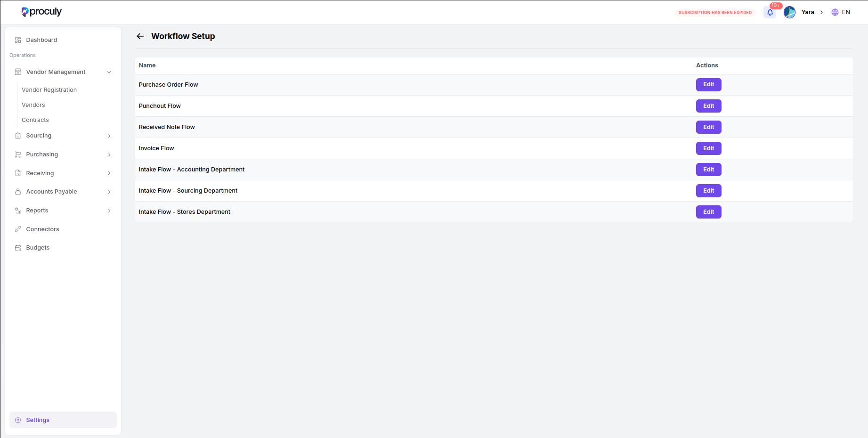Go back using the arrow beside Workflow Setup
Image resolution: width=868 pixels, height=438 pixels.
pyautogui.click(x=140, y=36)
